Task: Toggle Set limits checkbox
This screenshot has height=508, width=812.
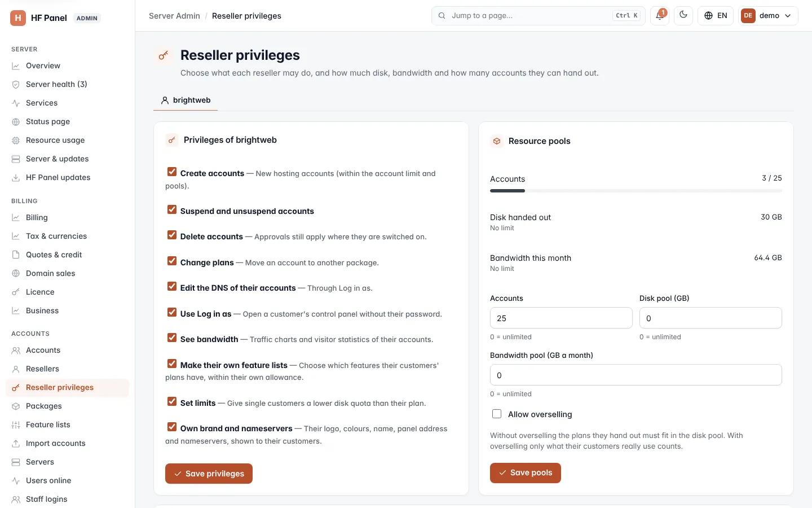Action: (172, 401)
